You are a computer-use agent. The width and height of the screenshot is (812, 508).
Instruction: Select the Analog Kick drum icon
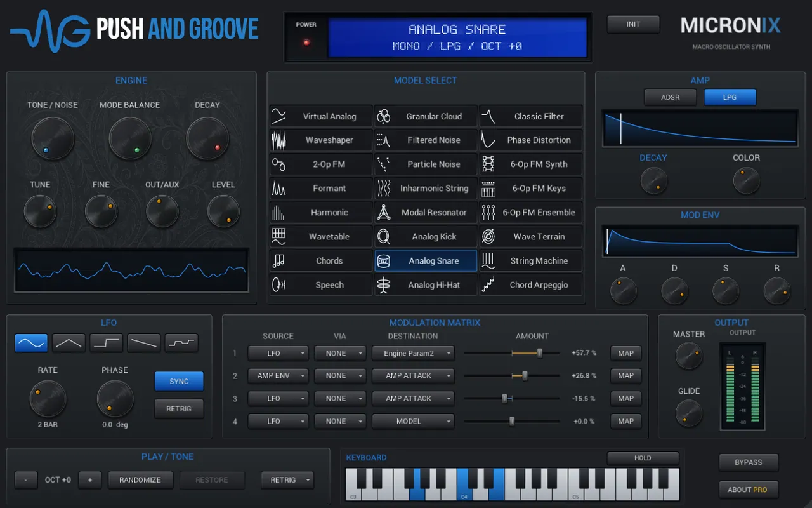[x=383, y=236]
